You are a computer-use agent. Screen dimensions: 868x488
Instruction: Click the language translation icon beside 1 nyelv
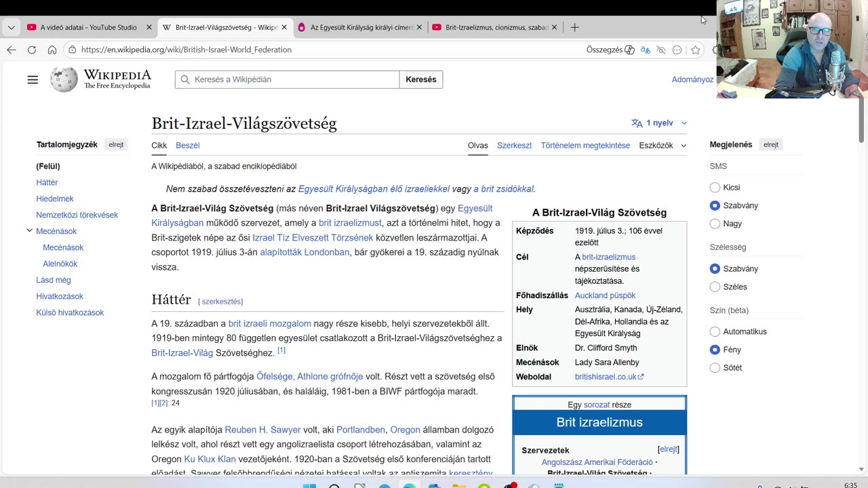tap(637, 123)
